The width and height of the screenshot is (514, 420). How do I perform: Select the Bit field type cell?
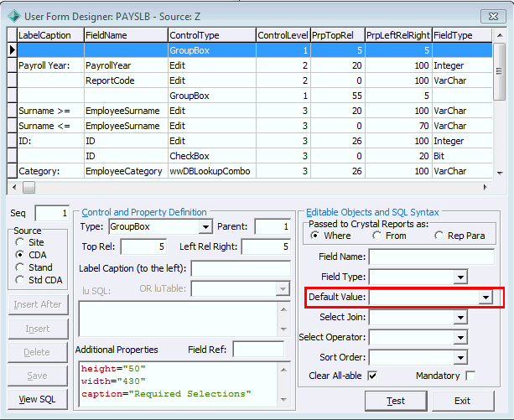[462, 156]
